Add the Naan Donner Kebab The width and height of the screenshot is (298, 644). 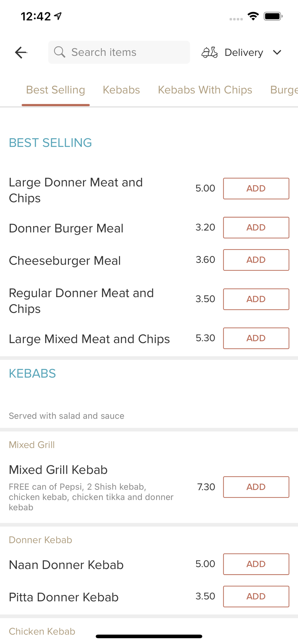pos(256,564)
